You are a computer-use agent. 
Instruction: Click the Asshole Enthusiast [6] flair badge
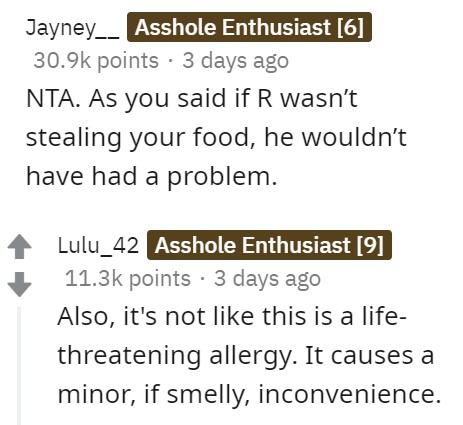[x=249, y=27]
